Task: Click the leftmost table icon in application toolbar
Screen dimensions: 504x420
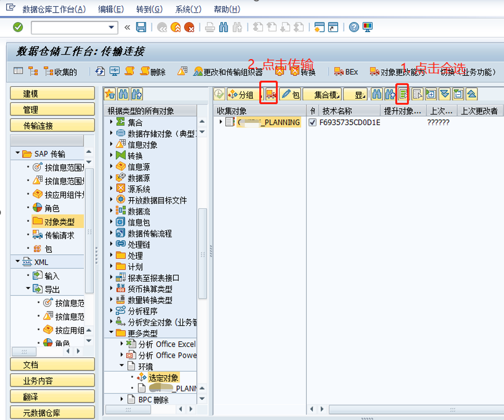Action: pyautogui.click(x=18, y=71)
